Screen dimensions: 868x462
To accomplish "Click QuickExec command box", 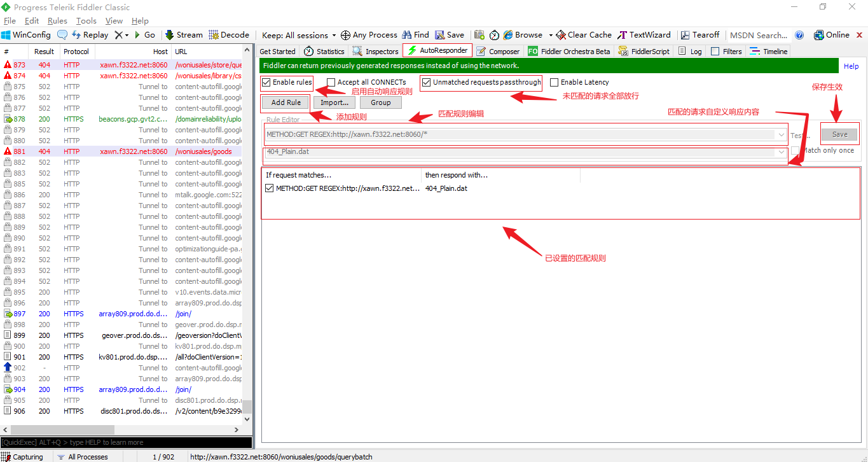I will coord(126,442).
